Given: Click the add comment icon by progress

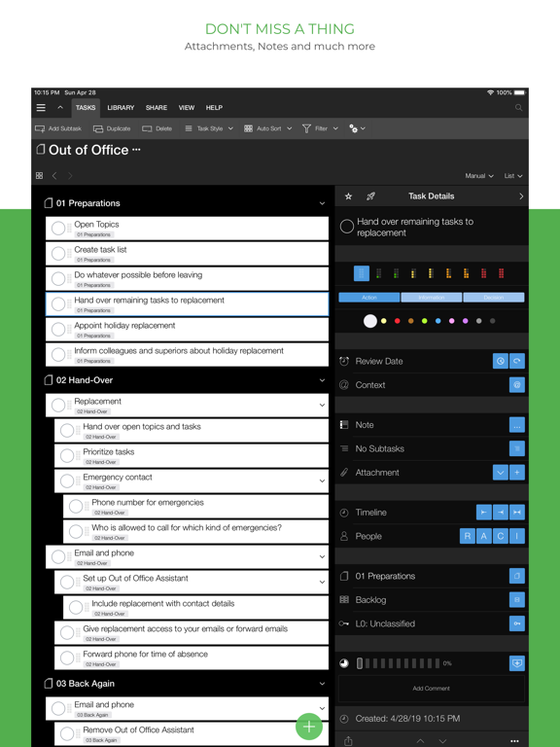Looking at the screenshot, I should coord(517,663).
